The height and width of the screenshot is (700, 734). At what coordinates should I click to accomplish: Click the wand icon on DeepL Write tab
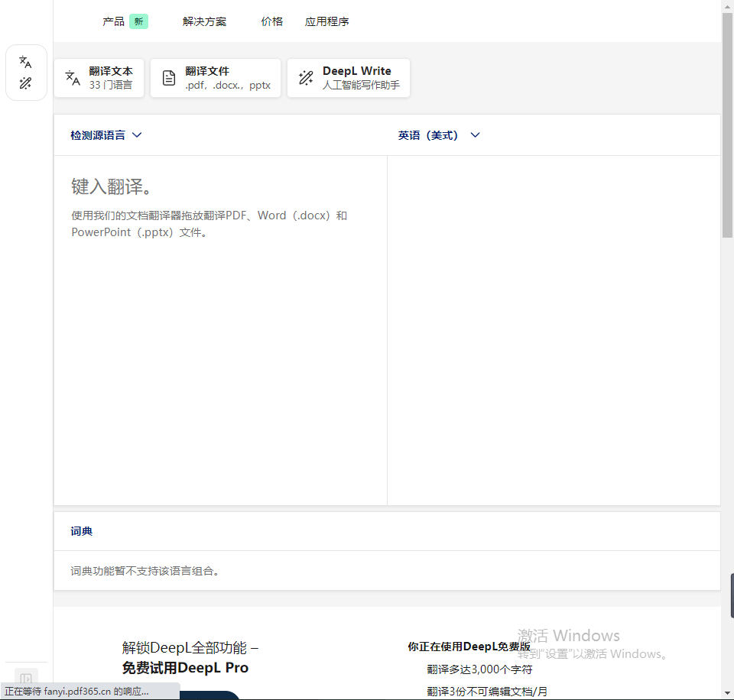(x=306, y=78)
